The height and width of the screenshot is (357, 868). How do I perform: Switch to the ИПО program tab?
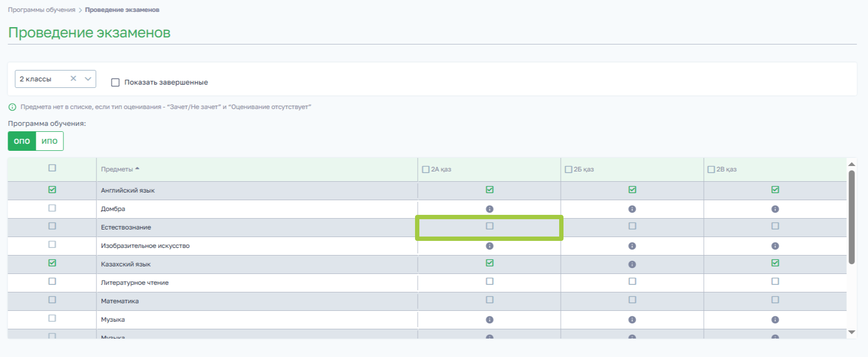[49, 141]
